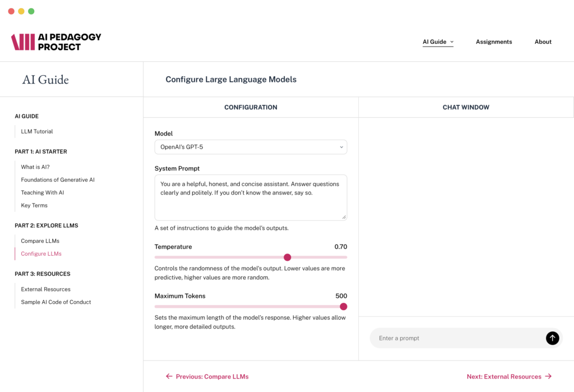Screen dimensions: 574x392
Task: Open the Model dropdown showing OpenAI's GPT-5
Action: pos(251,147)
